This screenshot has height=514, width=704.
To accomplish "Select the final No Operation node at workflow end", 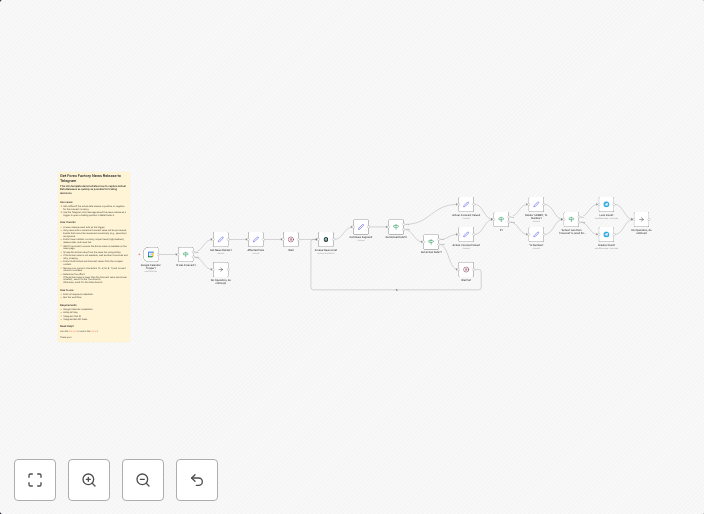I will tap(641, 220).
